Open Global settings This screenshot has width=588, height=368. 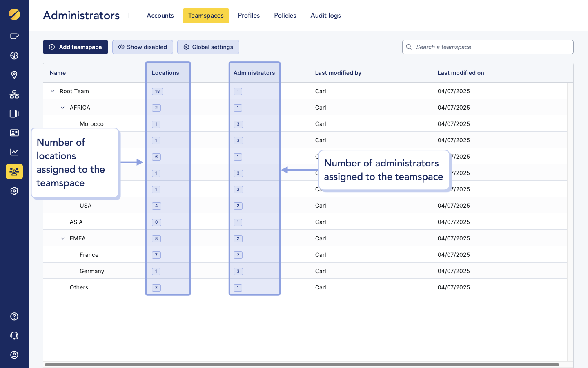click(208, 47)
